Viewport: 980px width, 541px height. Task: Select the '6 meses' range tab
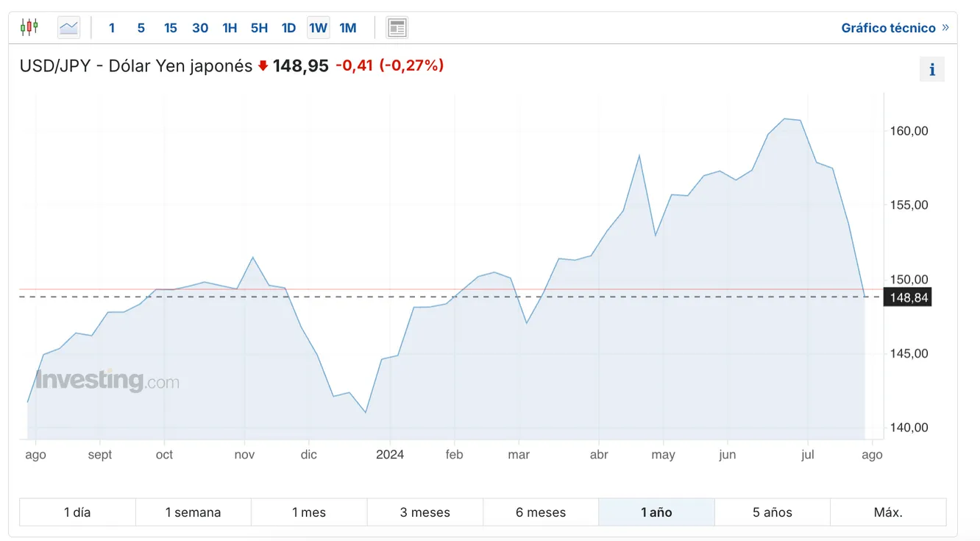click(541, 512)
